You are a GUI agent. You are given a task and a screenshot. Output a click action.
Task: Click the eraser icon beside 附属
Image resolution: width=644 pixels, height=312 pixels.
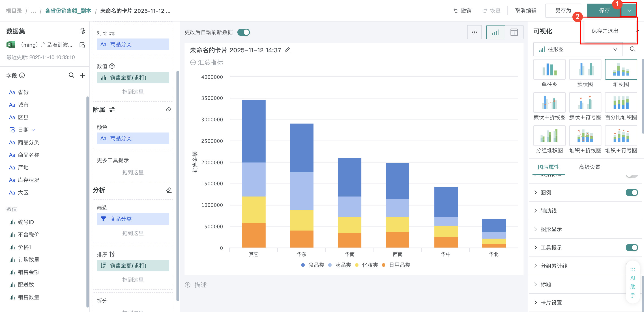[169, 109]
